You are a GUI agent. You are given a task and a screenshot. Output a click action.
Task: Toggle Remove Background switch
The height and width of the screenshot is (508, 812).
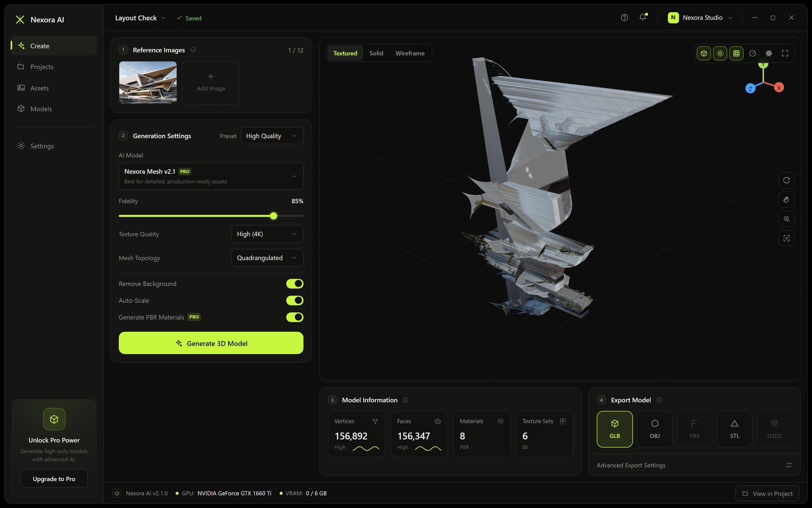[x=295, y=284]
